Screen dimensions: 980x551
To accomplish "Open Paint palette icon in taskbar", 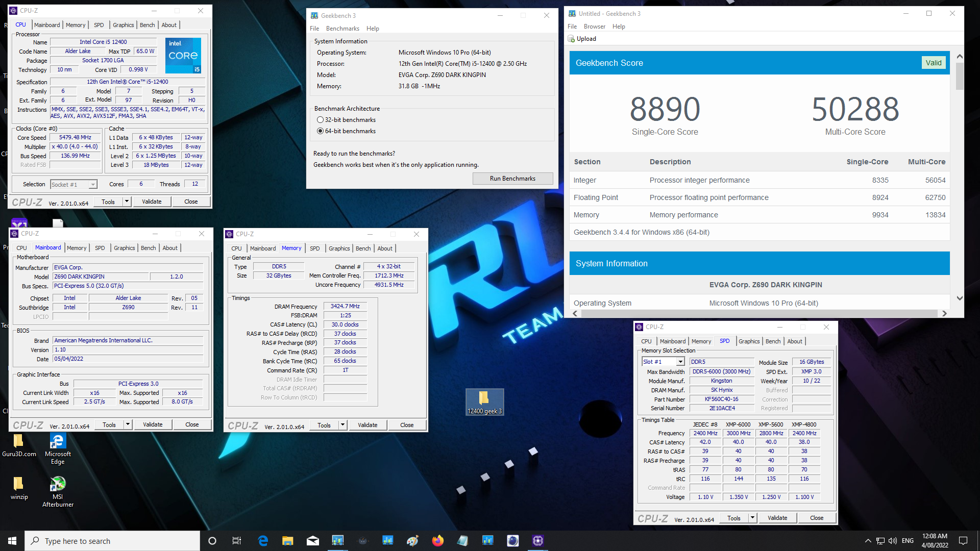I will pyautogui.click(x=413, y=541).
